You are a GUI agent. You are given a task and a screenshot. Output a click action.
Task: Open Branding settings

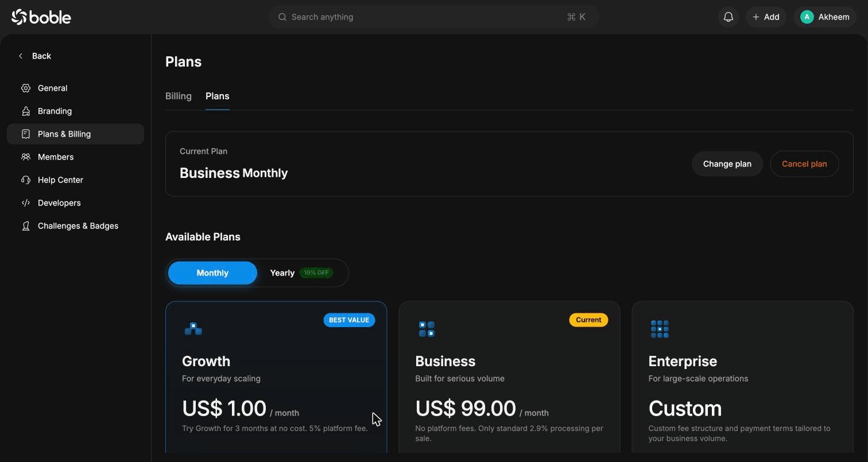point(75,111)
